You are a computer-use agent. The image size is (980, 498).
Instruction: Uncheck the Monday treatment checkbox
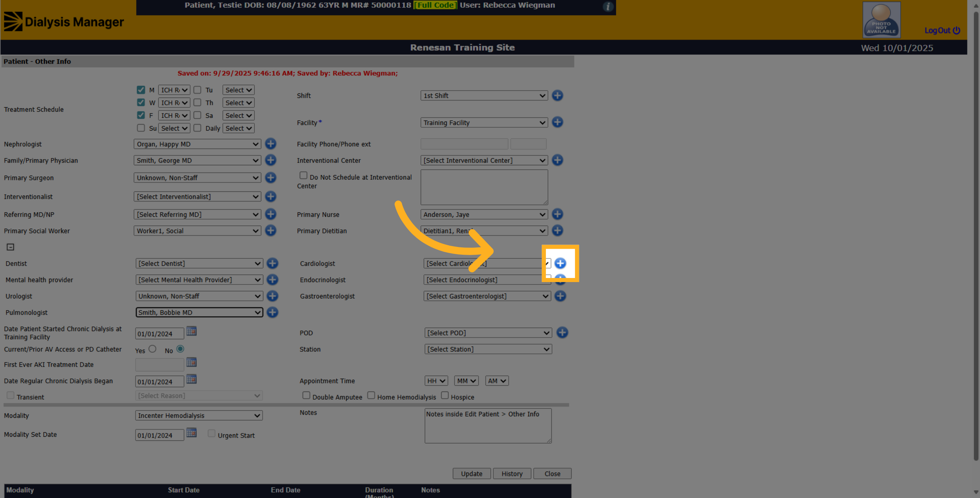[141, 90]
